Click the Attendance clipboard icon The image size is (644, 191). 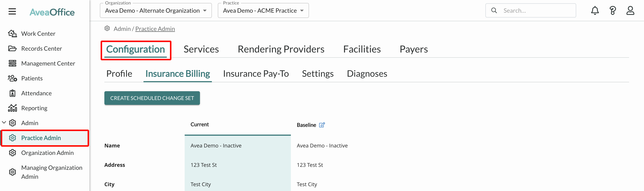(x=12, y=93)
